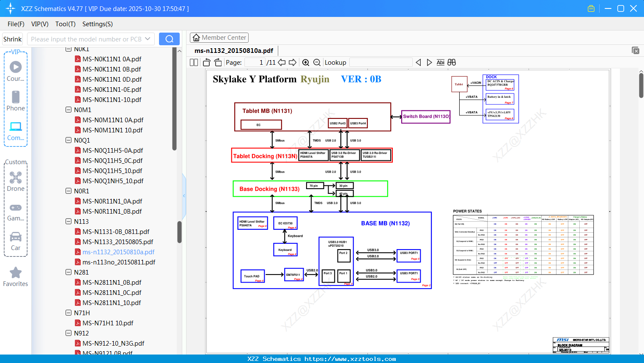644x363 pixels.
Task: Click the binoculars search icon
Action: click(x=452, y=62)
